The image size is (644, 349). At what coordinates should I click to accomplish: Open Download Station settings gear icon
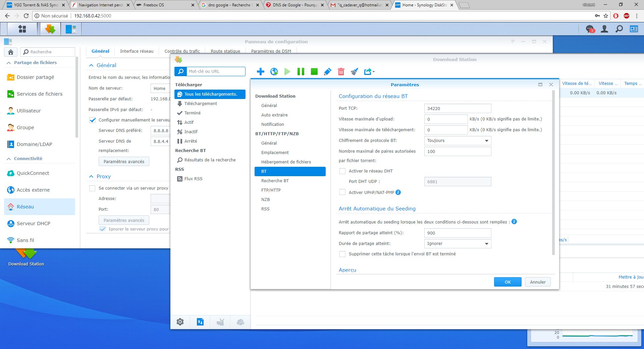coord(180,322)
